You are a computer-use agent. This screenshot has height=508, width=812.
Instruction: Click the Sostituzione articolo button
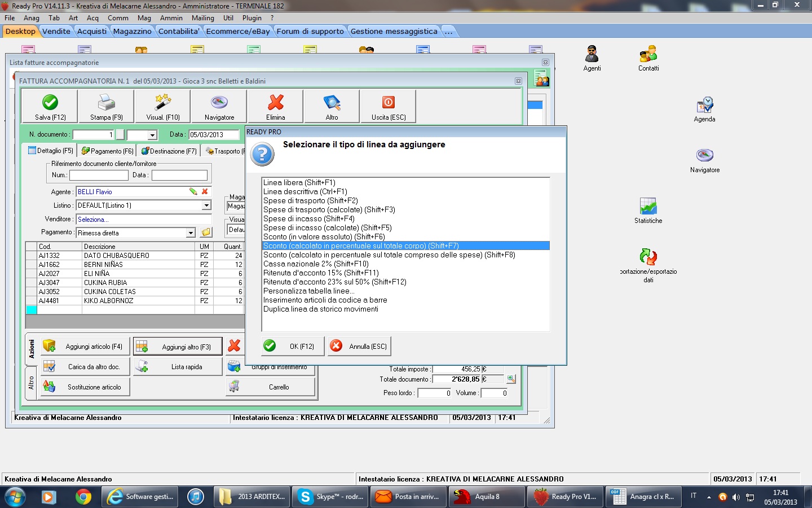point(86,387)
